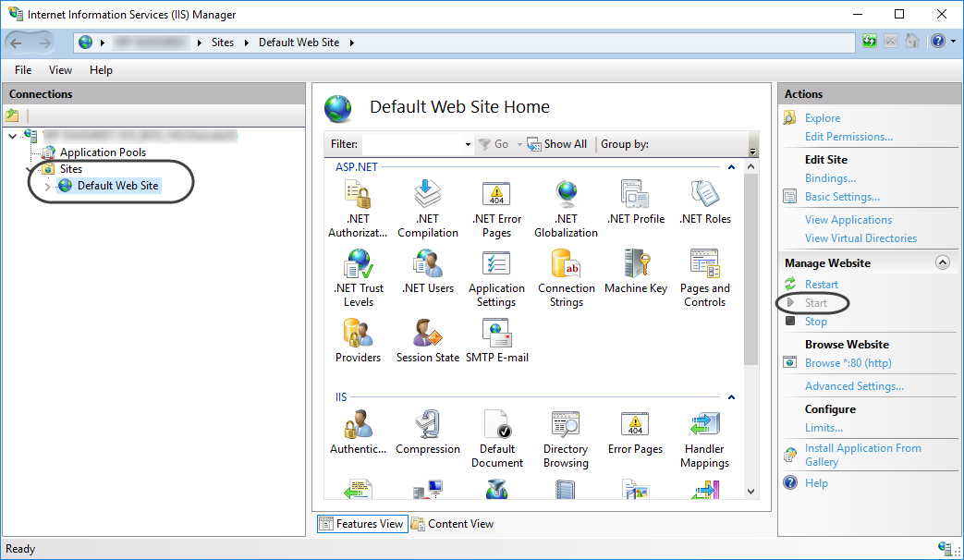Screen dimensions: 964x560
Task: Click the feature list scroll down arrow
Action: tap(750, 491)
